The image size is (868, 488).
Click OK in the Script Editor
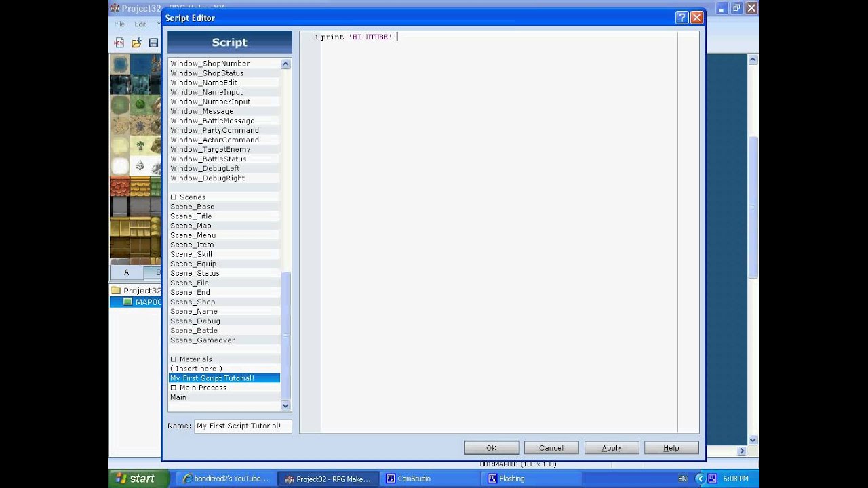tap(492, 448)
